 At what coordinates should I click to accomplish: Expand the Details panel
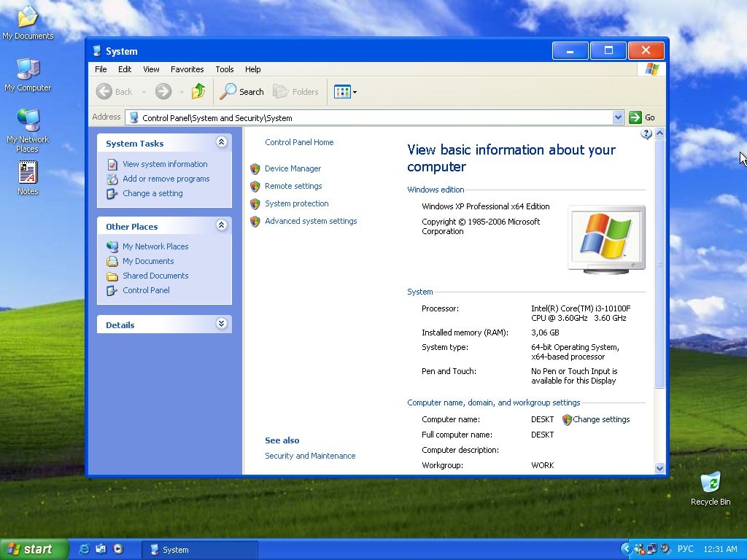coord(221,324)
